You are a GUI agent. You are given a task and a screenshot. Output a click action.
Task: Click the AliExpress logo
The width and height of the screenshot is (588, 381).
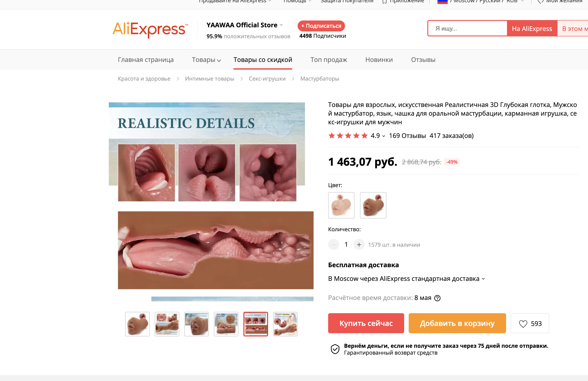(x=150, y=30)
